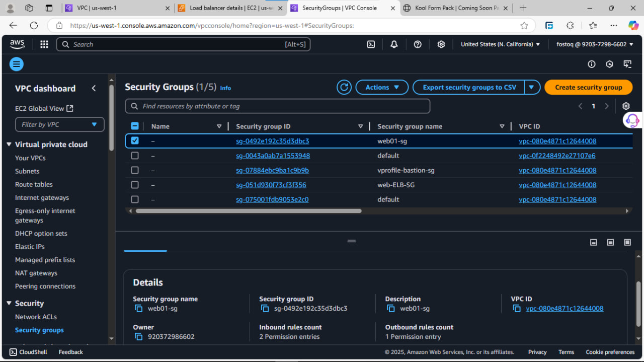Collapse the VPC dashboard sidebar arrow
Image resolution: width=644 pixels, height=362 pixels.
pos(94,88)
